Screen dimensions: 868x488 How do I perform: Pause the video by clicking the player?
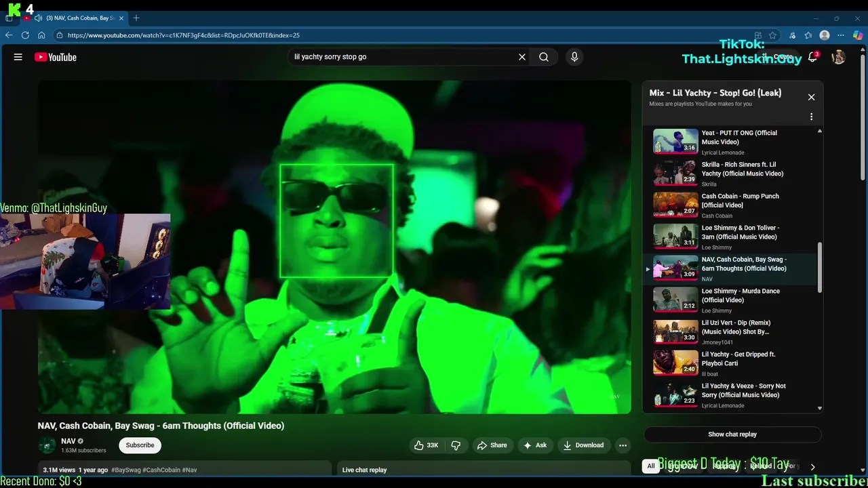pyautogui.click(x=334, y=247)
